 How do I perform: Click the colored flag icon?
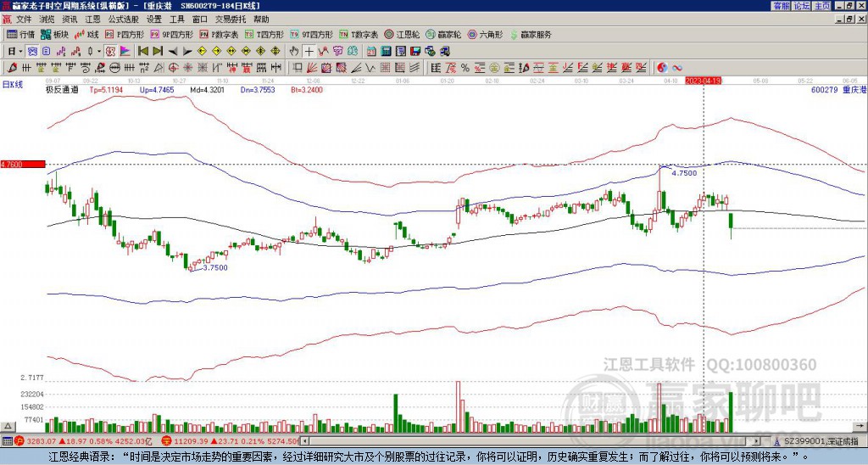click(x=125, y=51)
